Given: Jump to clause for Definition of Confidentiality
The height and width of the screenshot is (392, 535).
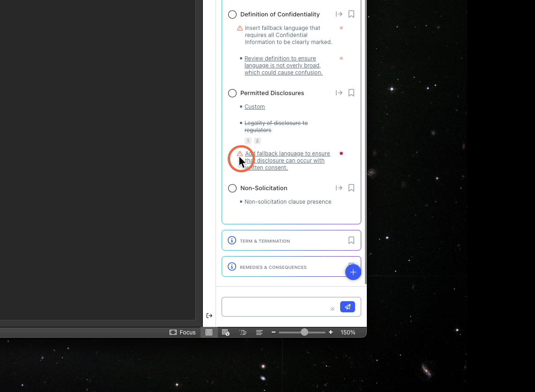Looking at the screenshot, I should click(x=339, y=14).
